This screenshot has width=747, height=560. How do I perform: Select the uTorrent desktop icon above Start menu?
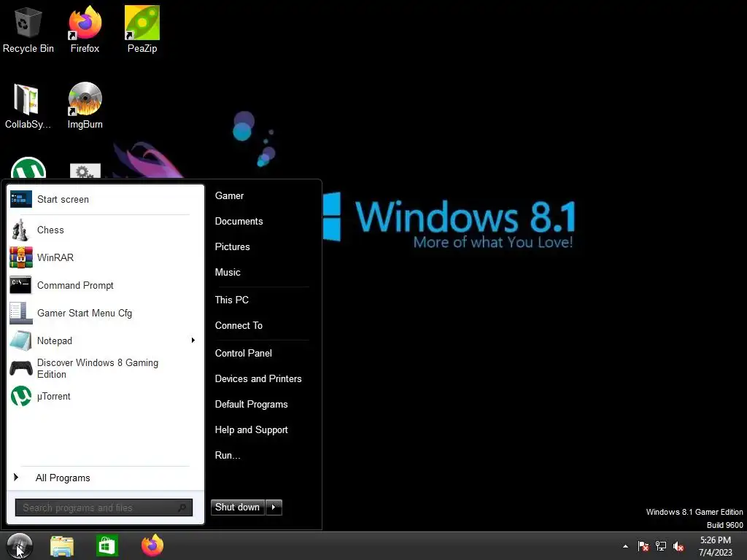click(28, 168)
